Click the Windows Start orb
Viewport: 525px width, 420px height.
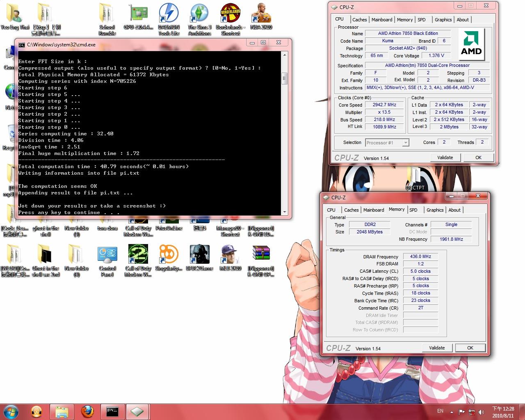(x=11, y=411)
